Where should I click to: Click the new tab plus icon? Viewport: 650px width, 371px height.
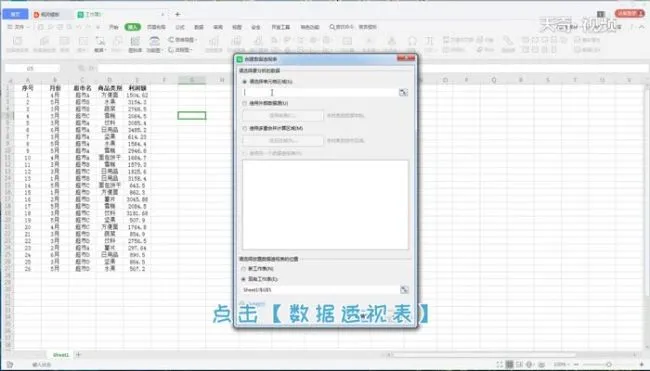click(177, 15)
